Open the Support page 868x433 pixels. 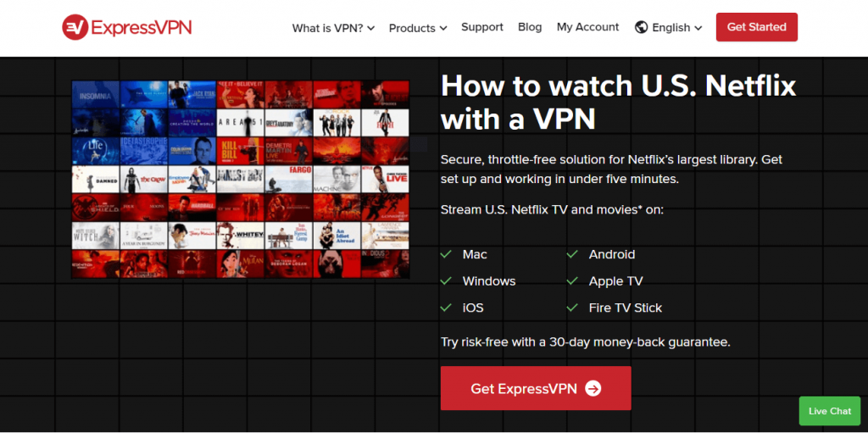pos(482,26)
